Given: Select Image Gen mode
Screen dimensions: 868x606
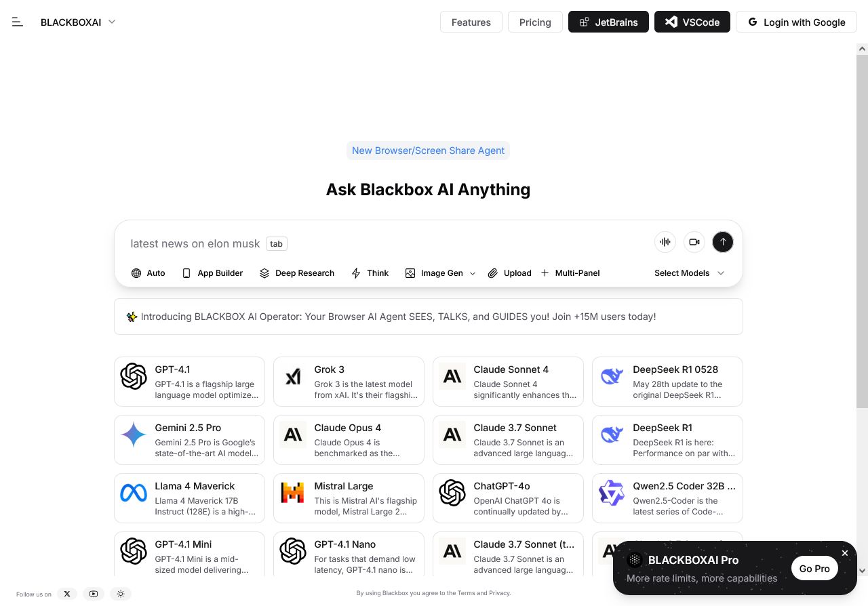Looking at the screenshot, I should pyautogui.click(x=434, y=273).
